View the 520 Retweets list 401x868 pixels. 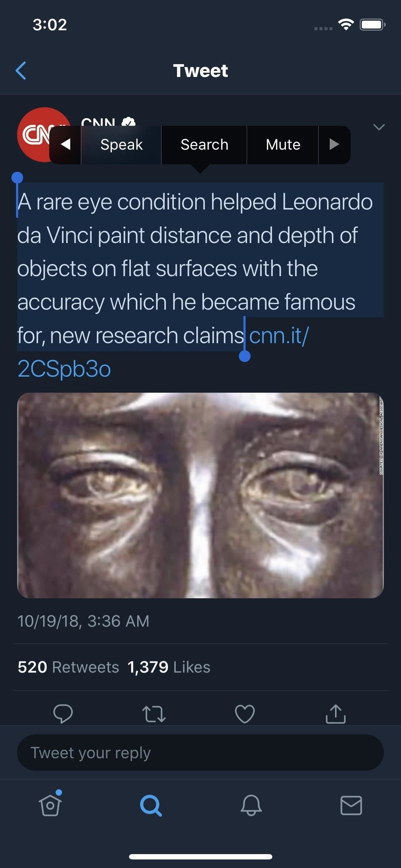[68, 667]
